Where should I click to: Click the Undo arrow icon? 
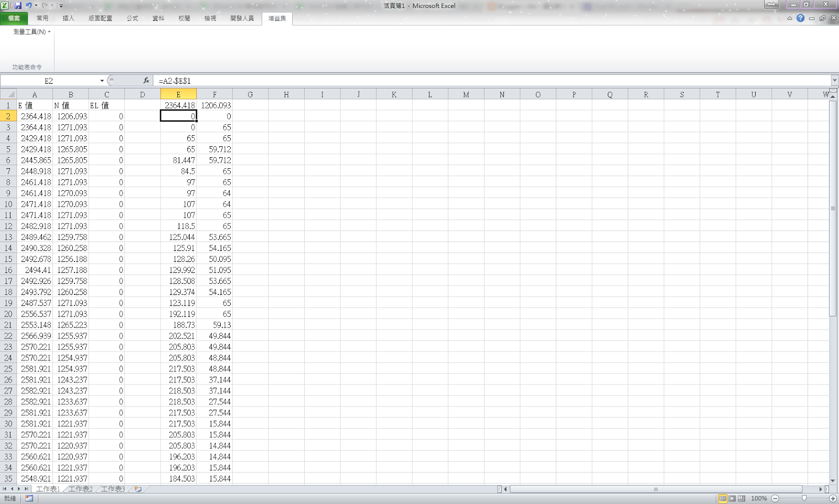[x=28, y=6]
